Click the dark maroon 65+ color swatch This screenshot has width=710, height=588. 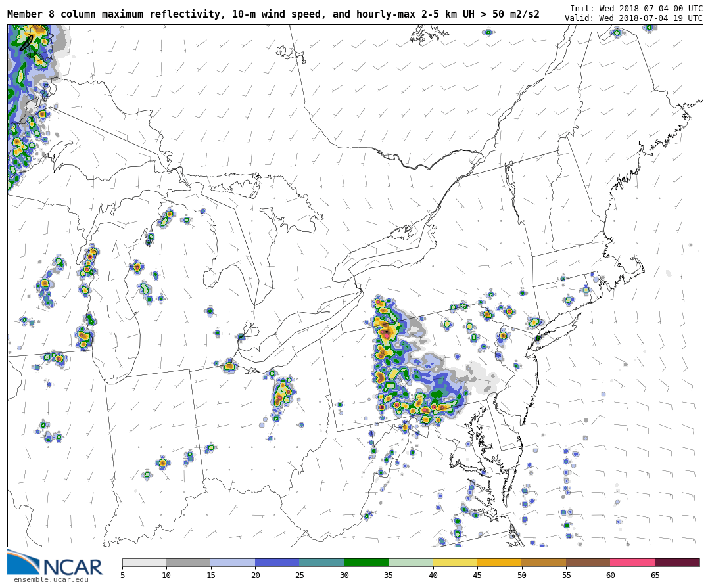677,562
